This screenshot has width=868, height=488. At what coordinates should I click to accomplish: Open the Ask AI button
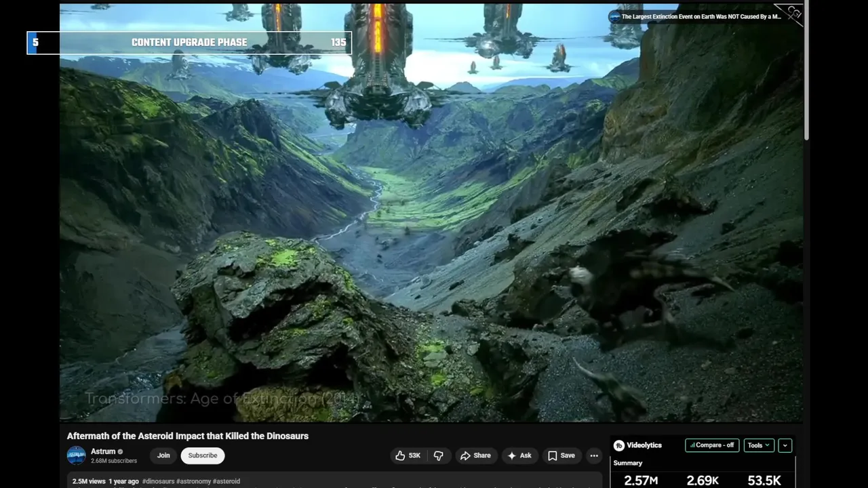pos(519,455)
